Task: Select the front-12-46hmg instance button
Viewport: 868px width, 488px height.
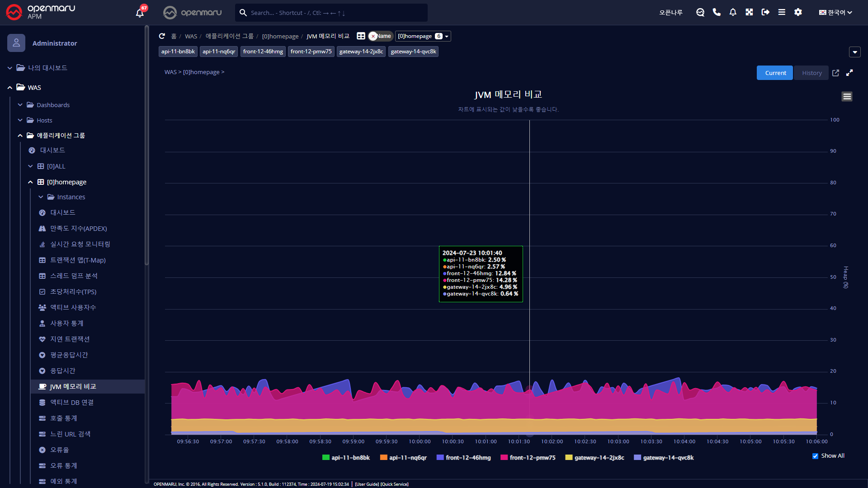Action: (x=263, y=52)
